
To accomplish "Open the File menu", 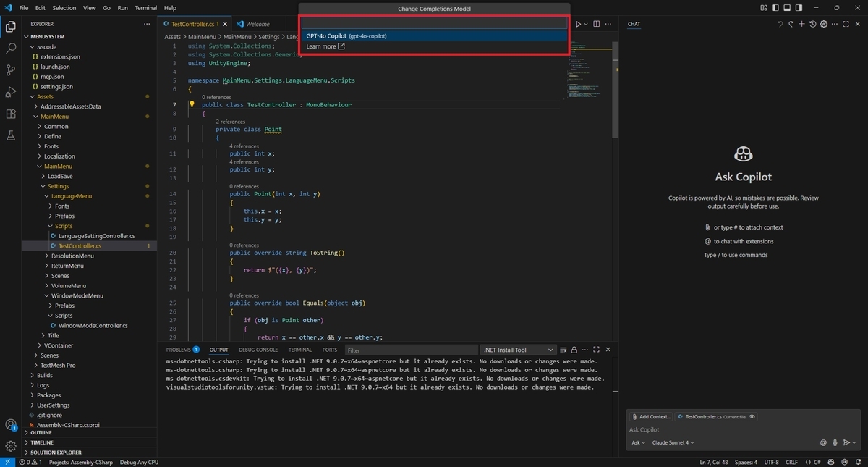I will 24,7.
